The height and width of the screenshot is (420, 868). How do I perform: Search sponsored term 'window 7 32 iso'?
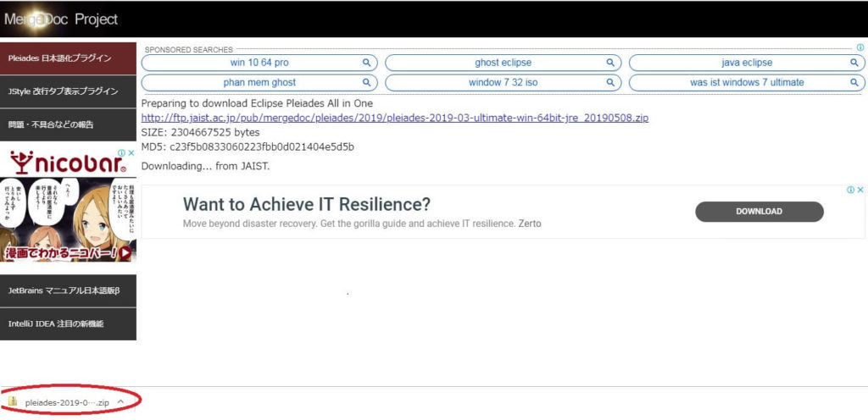[x=503, y=83]
